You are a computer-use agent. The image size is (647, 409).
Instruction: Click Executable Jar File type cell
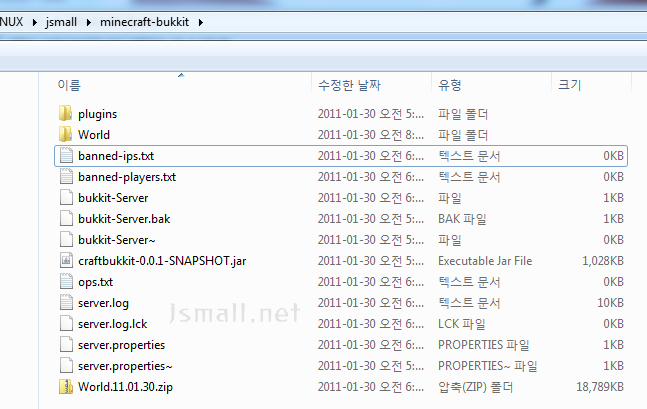485,261
